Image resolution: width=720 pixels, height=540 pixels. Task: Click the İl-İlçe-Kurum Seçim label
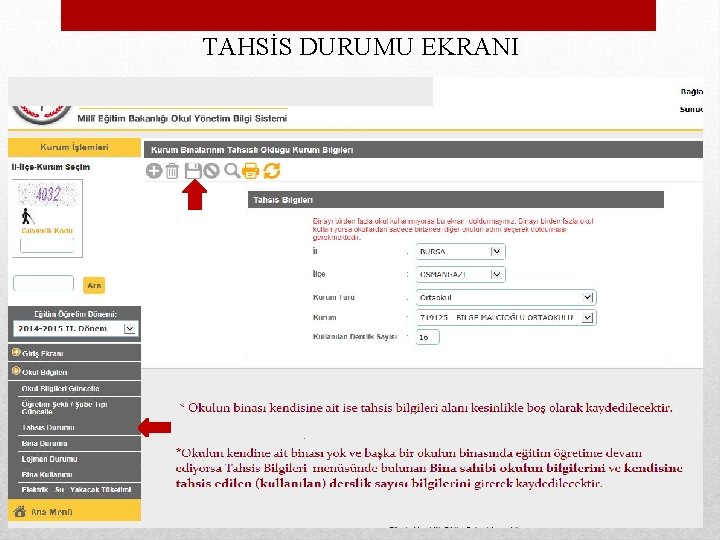(51, 167)
